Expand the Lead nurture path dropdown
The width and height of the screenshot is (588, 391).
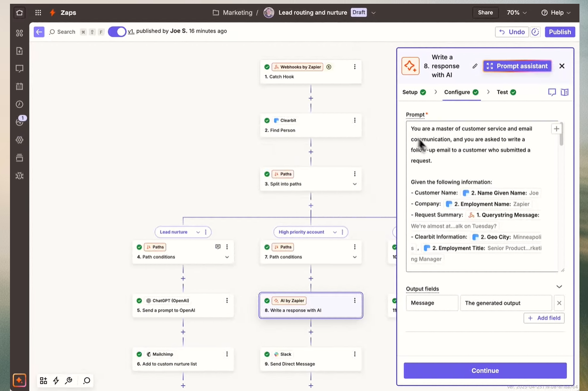pos(198,232)
